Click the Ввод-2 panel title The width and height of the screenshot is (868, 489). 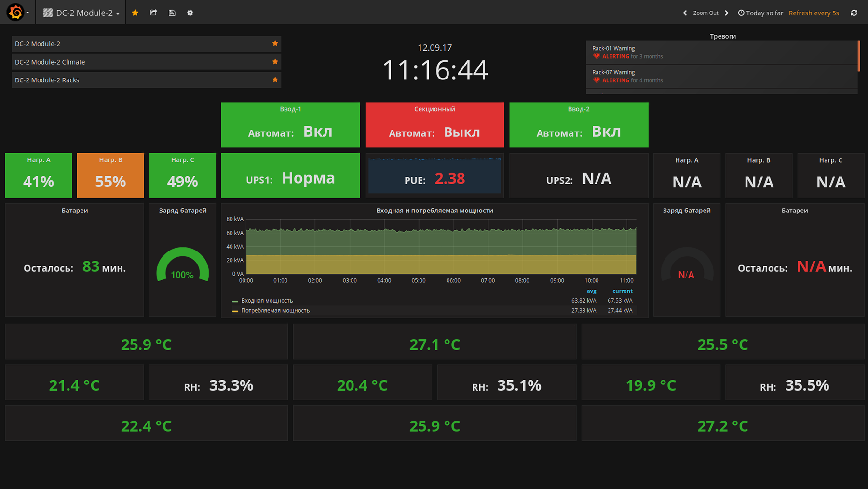coord(579,109)
